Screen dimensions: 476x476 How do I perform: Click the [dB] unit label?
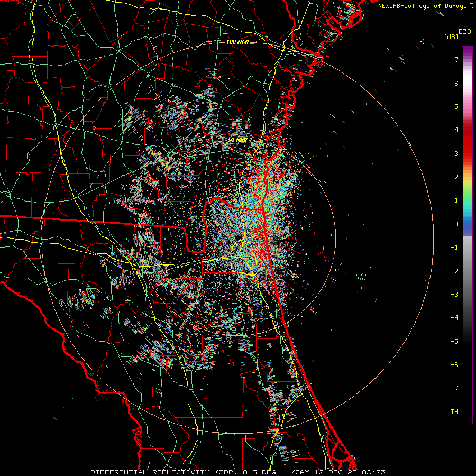pos(451,36)
